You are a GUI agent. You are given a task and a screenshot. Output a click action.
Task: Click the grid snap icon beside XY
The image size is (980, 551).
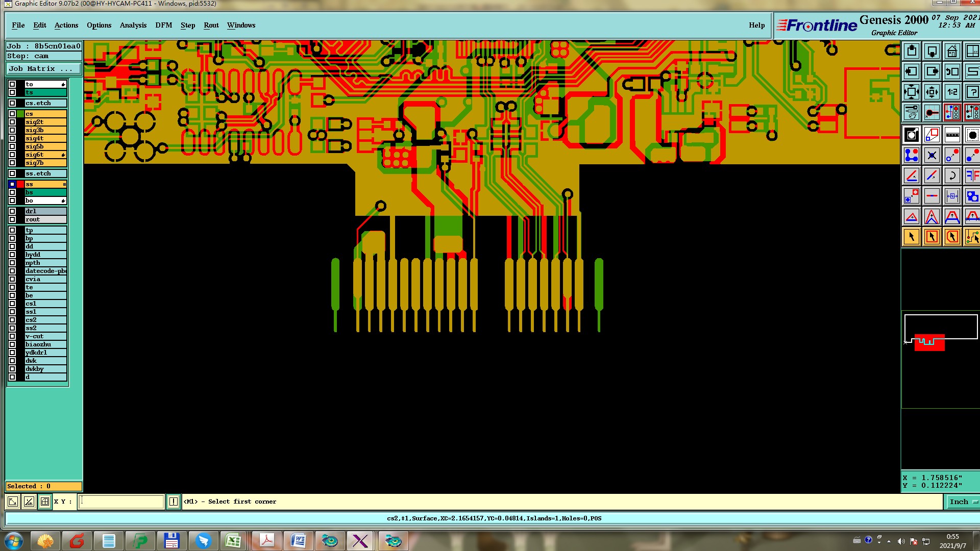tap(45, 502)
